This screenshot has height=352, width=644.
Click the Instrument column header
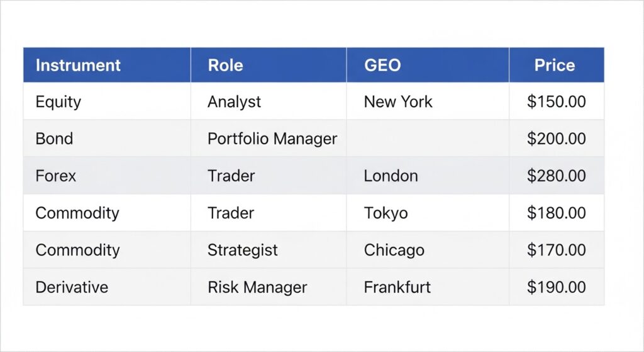tap(78, 65)
